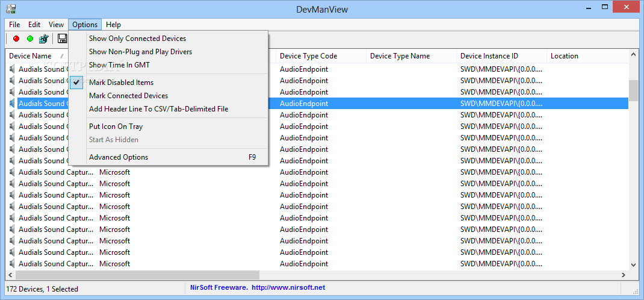This screenshot has width=644, height=300.
Task: Click the horizontal scrollbar right arrow
Action: [x=624, y=275]
